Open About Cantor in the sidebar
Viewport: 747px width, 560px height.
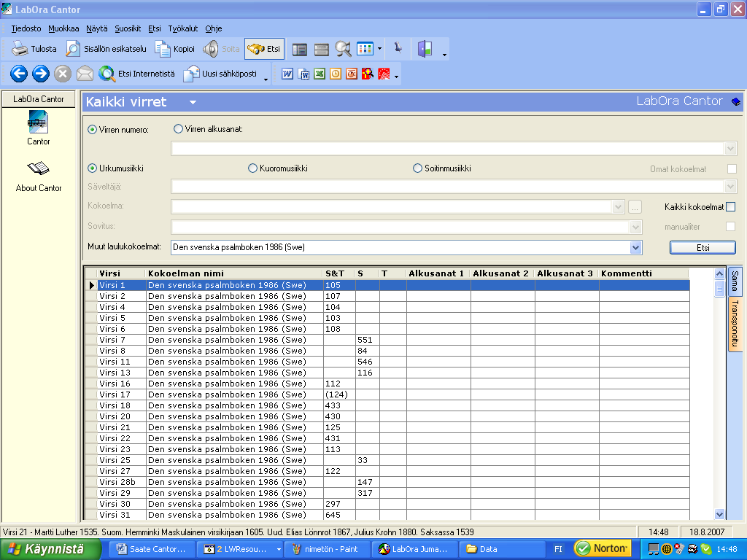pyautogui.click(x=39, y=176)
